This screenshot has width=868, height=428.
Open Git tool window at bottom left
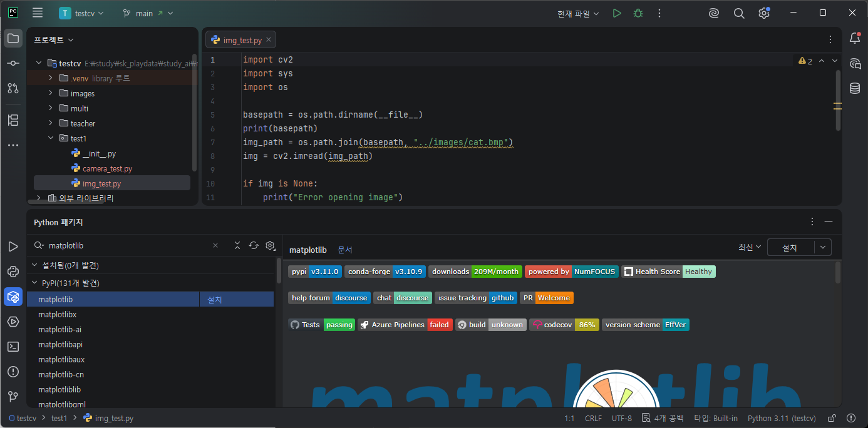pos(13,396)
